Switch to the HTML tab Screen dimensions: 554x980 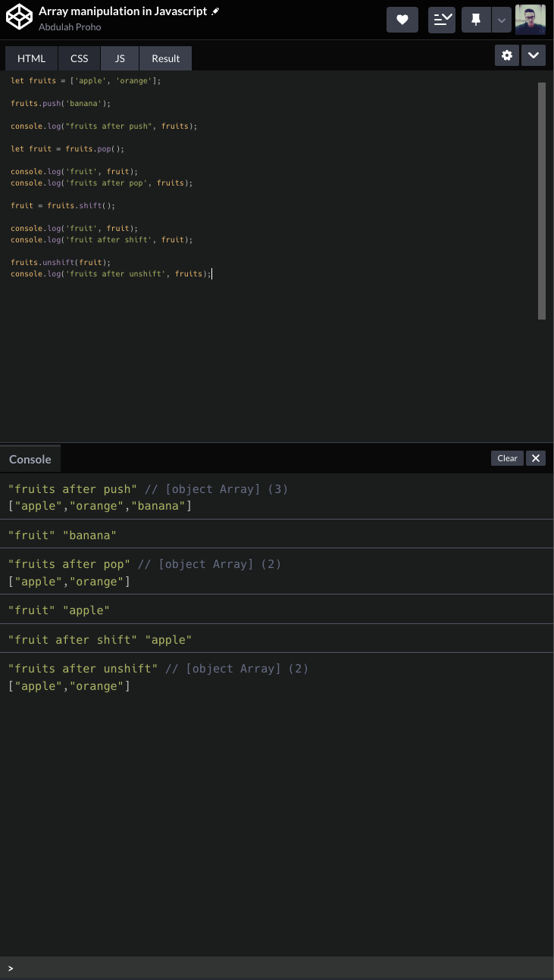(31, 58)
